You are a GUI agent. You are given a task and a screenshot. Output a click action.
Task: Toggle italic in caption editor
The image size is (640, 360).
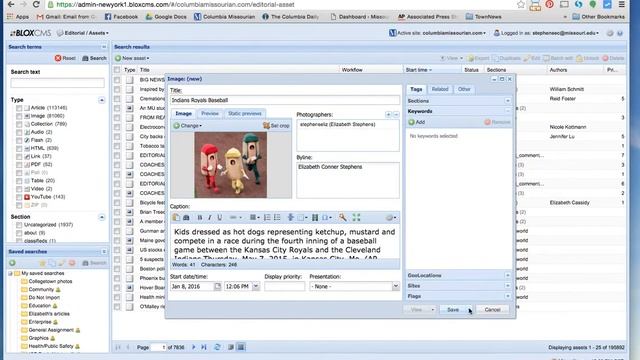(x=209, y=218)
